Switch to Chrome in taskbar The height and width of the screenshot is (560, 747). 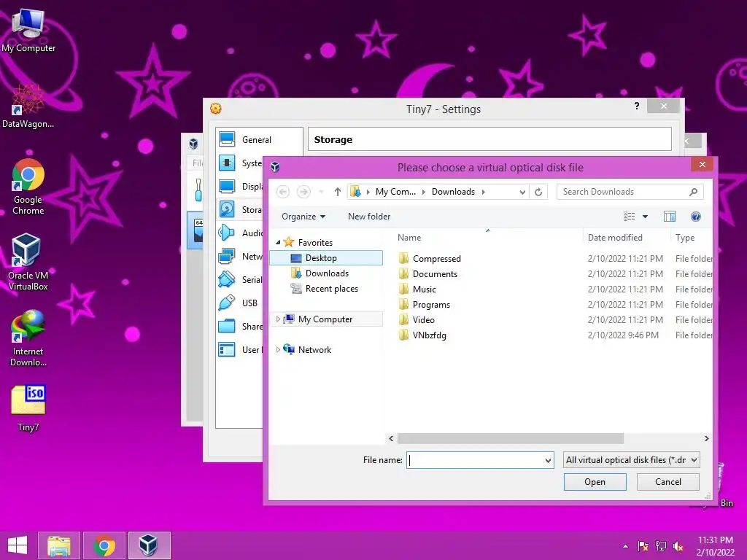(x=104, y=545)
